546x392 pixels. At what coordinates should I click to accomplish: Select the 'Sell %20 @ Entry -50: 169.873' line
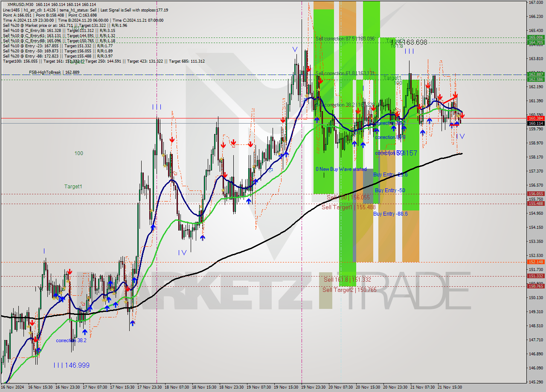[x=58, y=51]
